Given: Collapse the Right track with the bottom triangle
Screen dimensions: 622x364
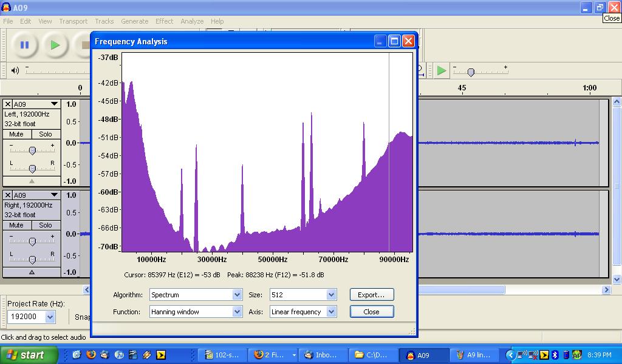Looking at the screenshot, I should (32, 272).
